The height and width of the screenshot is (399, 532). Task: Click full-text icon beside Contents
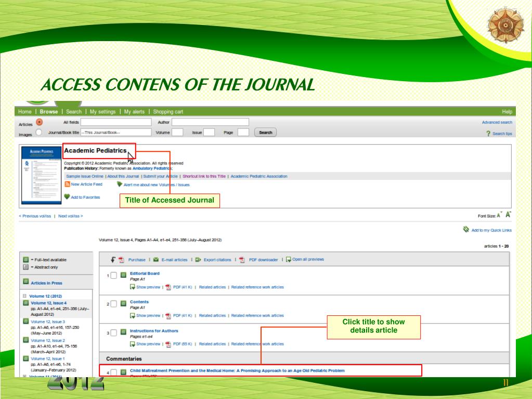click(123, 304)
